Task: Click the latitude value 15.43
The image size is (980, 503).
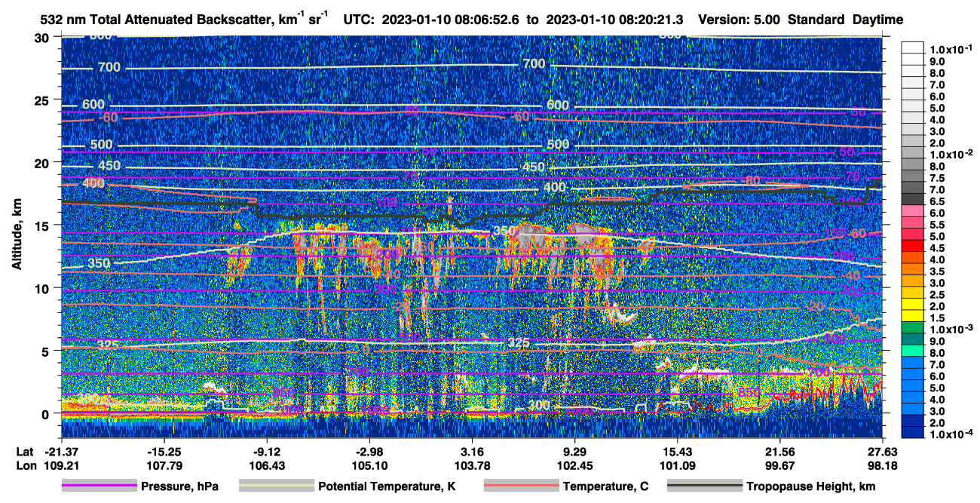Action: click(677, 451)
